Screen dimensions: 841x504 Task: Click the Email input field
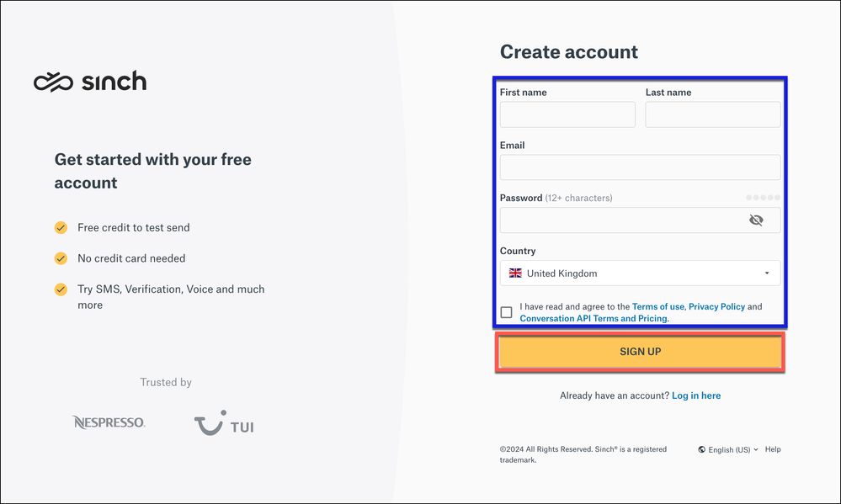click(x=640, y=167)
